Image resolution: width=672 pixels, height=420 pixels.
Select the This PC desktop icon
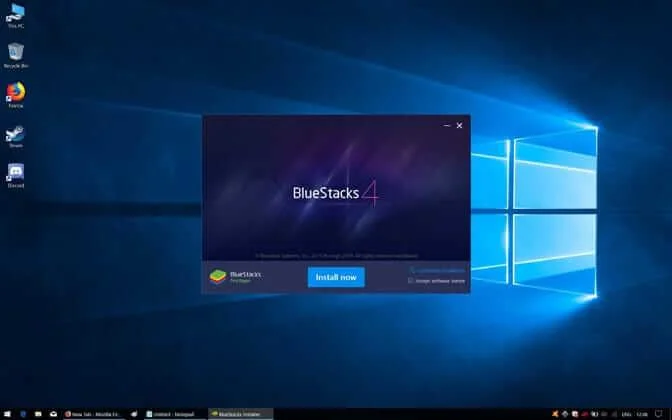[16, 16]
